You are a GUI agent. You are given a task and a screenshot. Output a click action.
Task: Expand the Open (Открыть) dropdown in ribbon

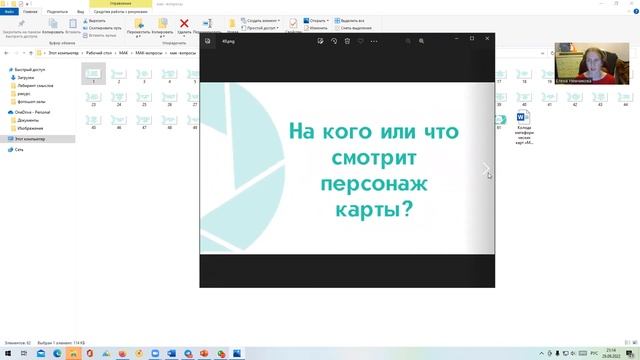[328, 21]
